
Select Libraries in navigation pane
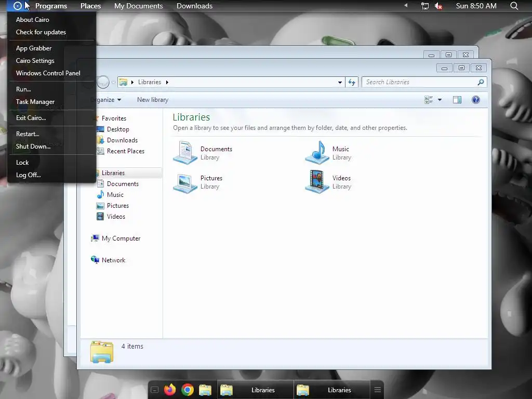113,173
